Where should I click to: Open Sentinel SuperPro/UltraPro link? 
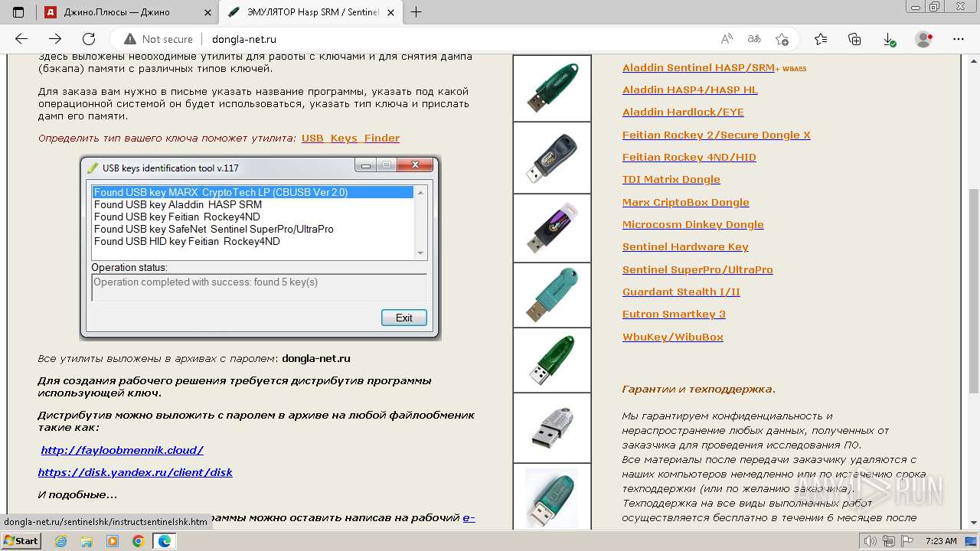click(697, 269)
